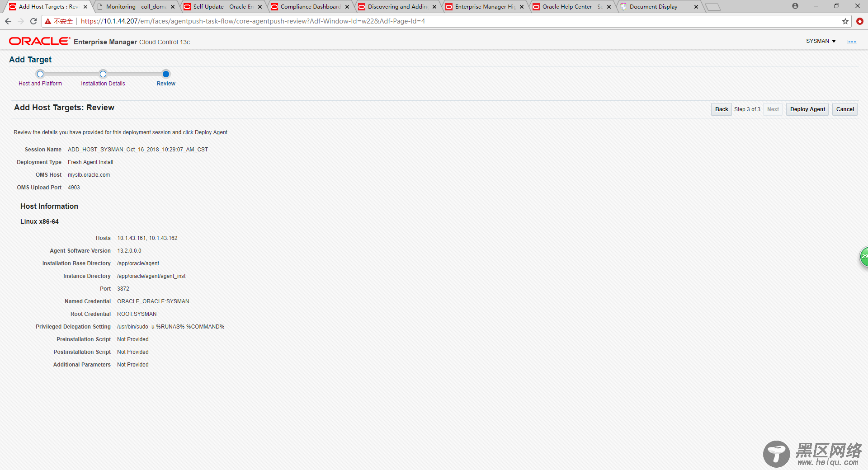This screenshot has width=868, height=470.
Task: Click Additional Parameters Not Provided value
Action: pyautogui.click(x=133, y=365)
